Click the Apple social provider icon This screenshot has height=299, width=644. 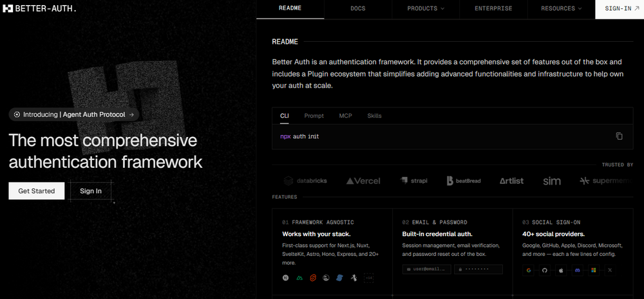click(x=561, y=270)
